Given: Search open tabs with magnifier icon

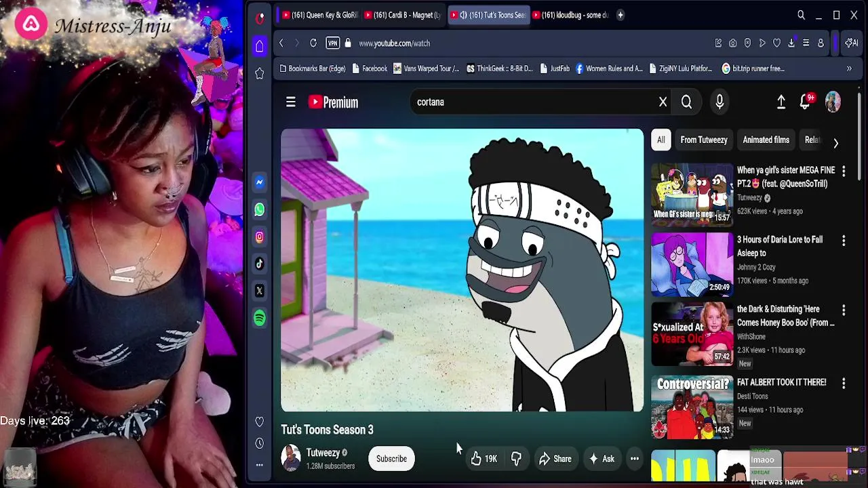Looking at the screenshot, I should click(801, 15).
